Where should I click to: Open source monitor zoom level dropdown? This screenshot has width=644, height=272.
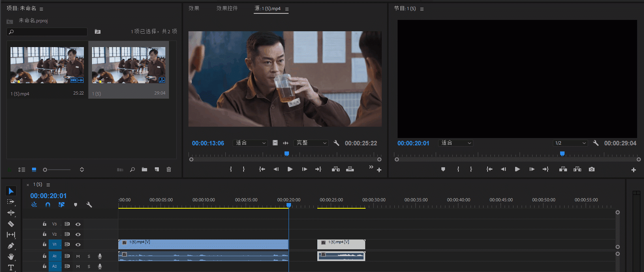click(x=250, y=143)
